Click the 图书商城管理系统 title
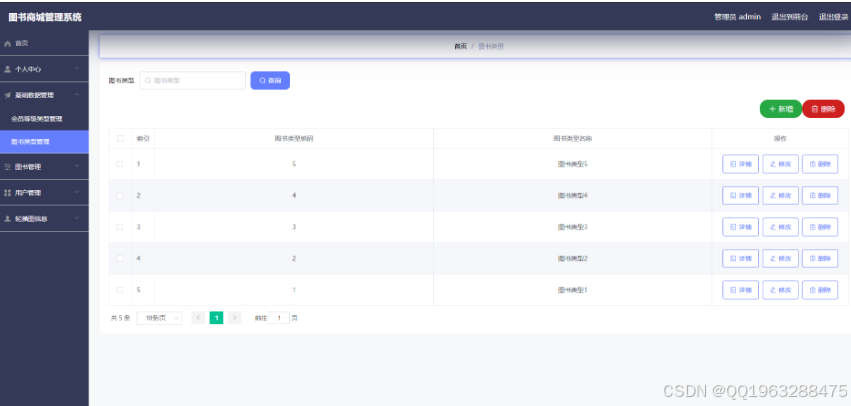 click(45, 17)
